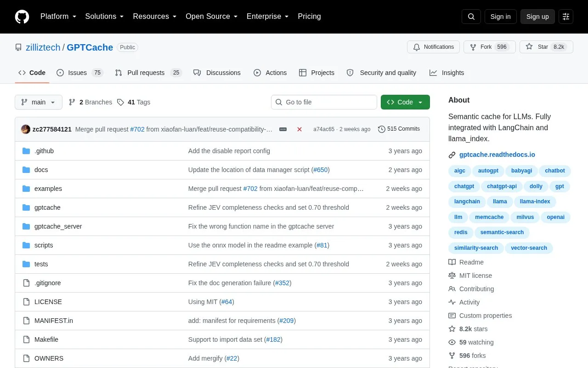Screen dimensions: 588x368
Task: Open the .gitignore file
Action: [48, 283]
